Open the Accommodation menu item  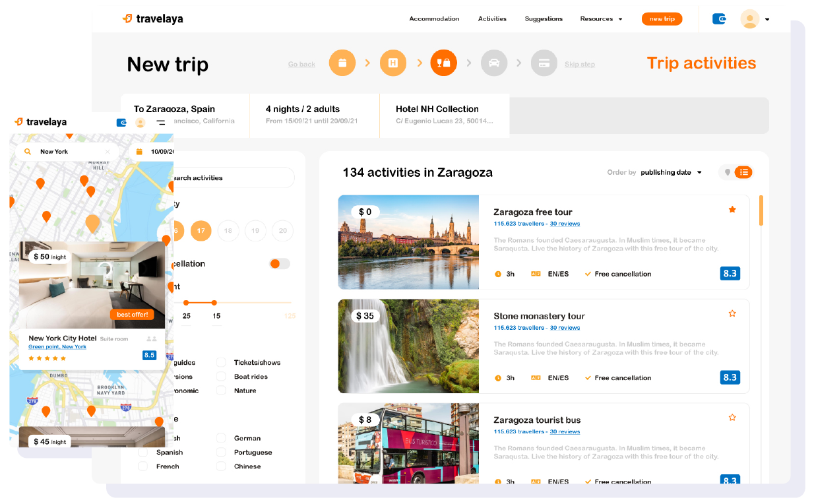[434, 19]
